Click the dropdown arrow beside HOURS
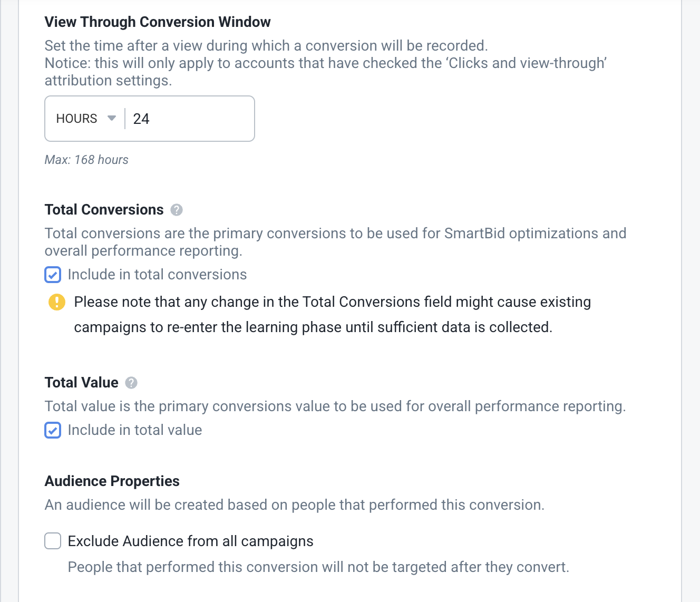The width and height of the screenshot is (700, 602). click(112, 118)
